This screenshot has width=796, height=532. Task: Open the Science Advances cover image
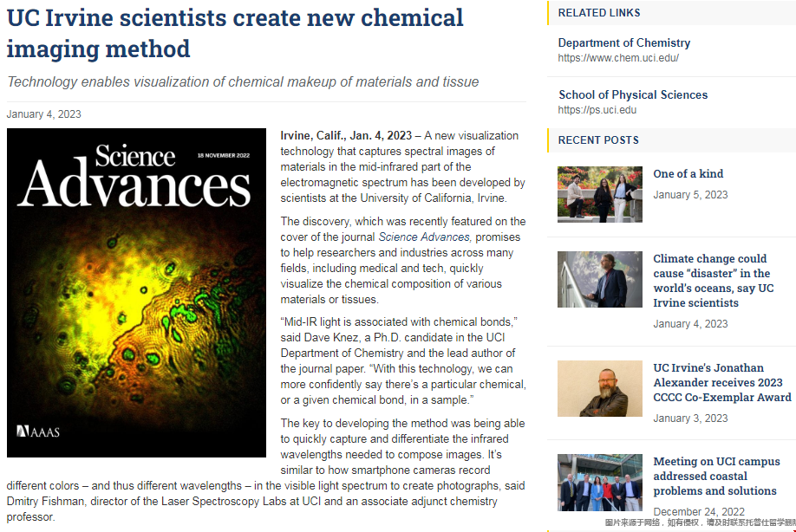[x=136, y=292]
